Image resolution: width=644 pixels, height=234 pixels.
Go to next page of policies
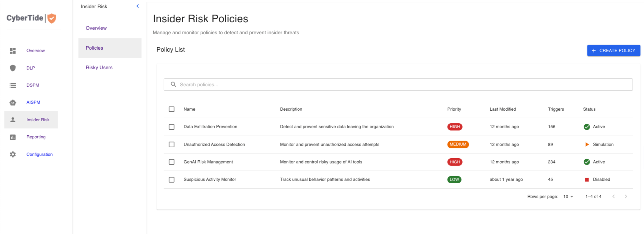pos(626,197)
